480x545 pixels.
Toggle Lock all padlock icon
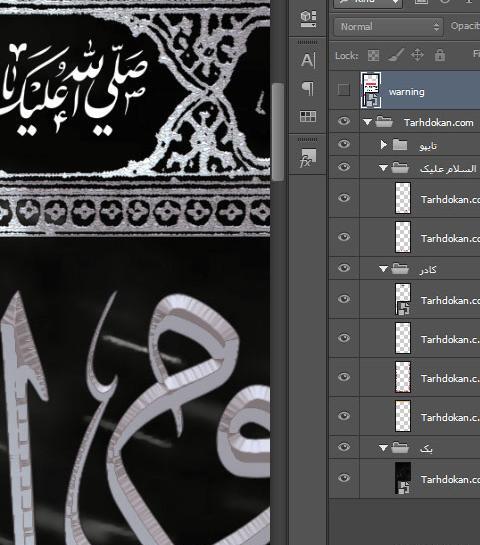click(440, 55)
